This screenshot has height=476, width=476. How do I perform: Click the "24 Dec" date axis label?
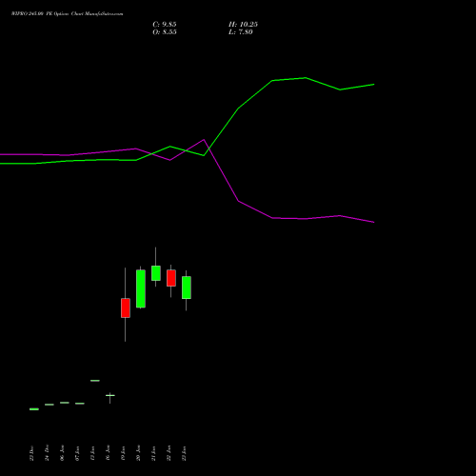pyautogui.click(x=47, y=453)
